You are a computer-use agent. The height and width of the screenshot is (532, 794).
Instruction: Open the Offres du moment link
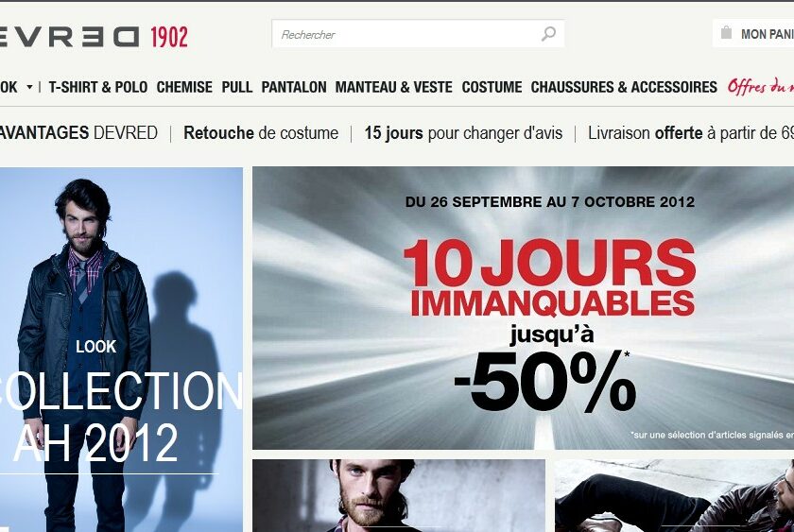(x=761, y=87)
